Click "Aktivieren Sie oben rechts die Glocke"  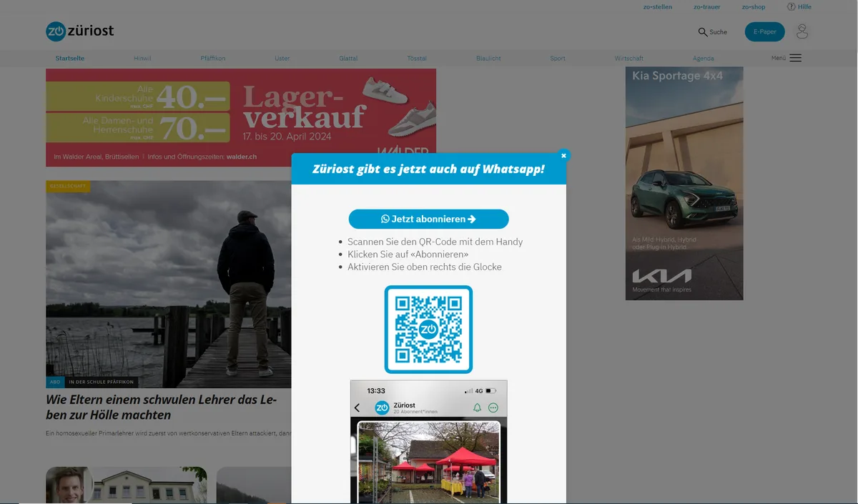point(425,267)
